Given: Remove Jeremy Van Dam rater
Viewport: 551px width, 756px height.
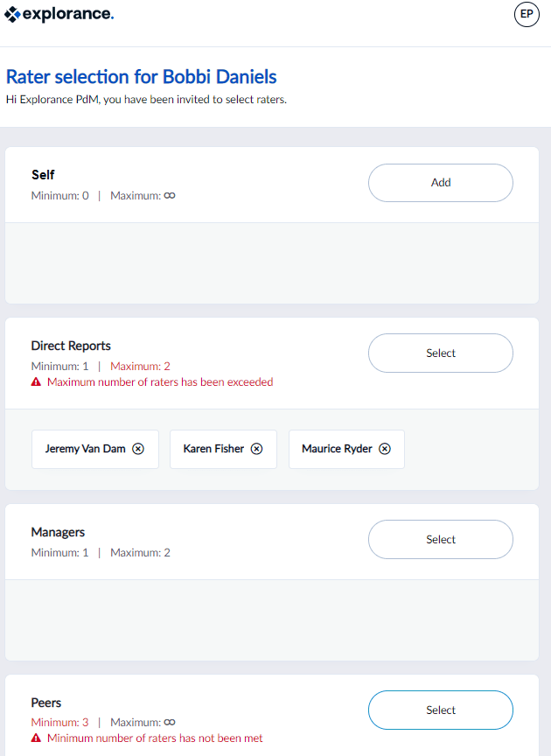Looking at the screenshot, I should [138, 449].
